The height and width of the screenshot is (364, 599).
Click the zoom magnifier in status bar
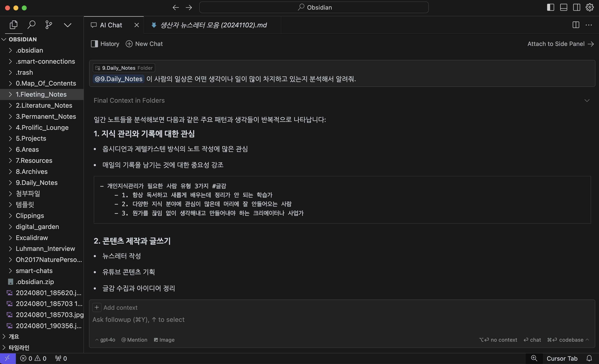[534, 358]
